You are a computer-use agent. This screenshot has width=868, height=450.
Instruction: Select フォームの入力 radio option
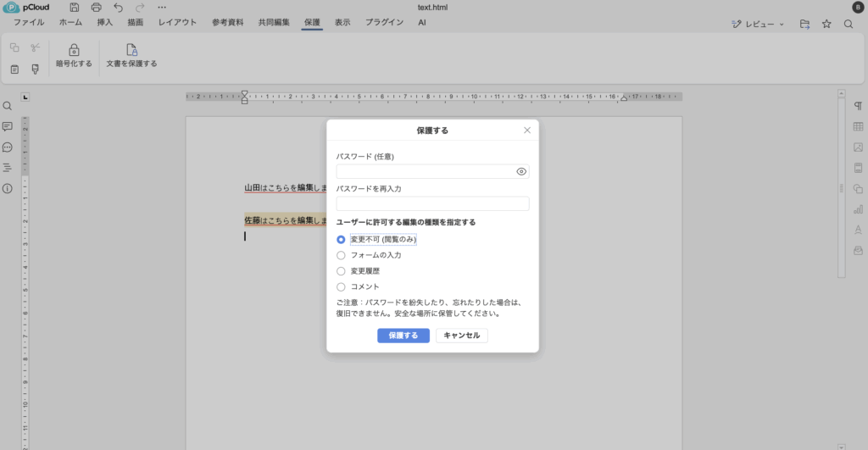[341, 255]
